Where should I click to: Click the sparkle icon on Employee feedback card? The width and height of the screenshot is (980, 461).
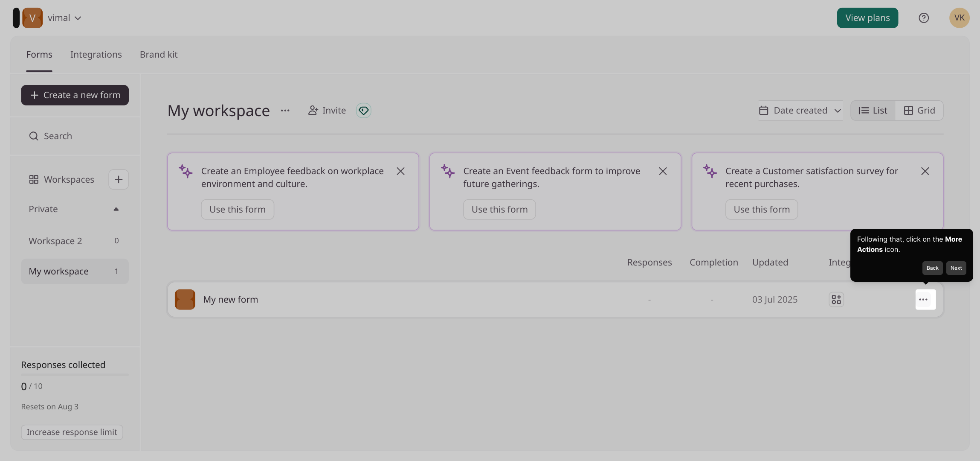[x=186, y=171]
